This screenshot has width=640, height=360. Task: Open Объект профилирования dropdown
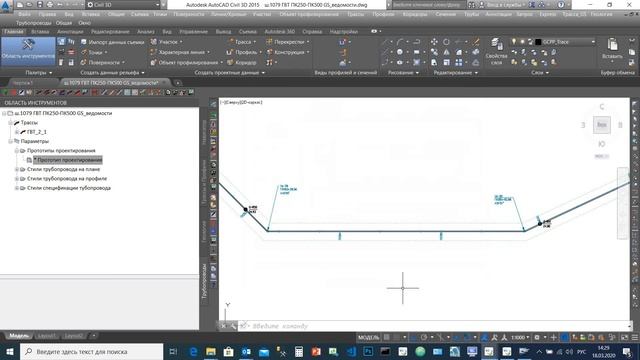pos(187,62)
